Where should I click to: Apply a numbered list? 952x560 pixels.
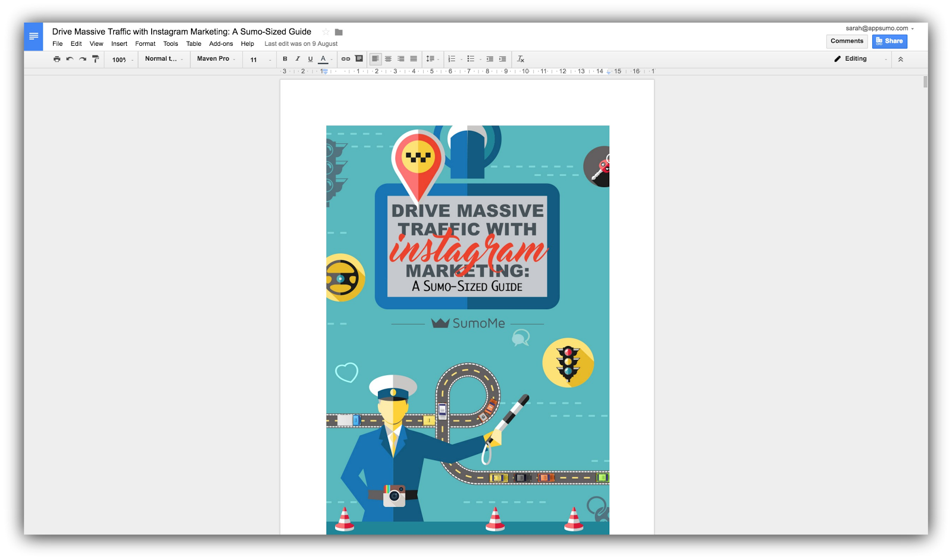point(452,59)
